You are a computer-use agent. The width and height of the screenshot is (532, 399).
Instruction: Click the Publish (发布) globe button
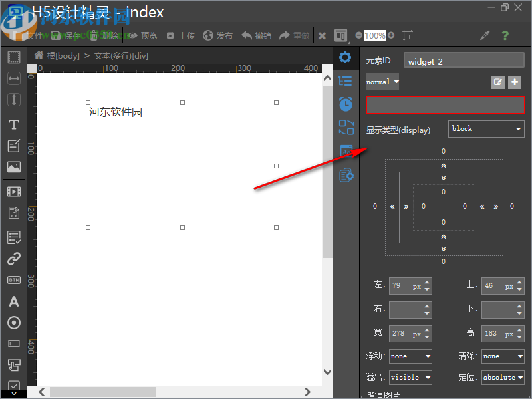click(x=218, y=35)
